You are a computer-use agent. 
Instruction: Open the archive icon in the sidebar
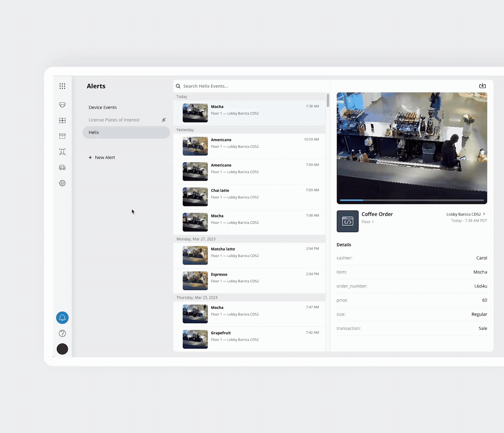62,136
